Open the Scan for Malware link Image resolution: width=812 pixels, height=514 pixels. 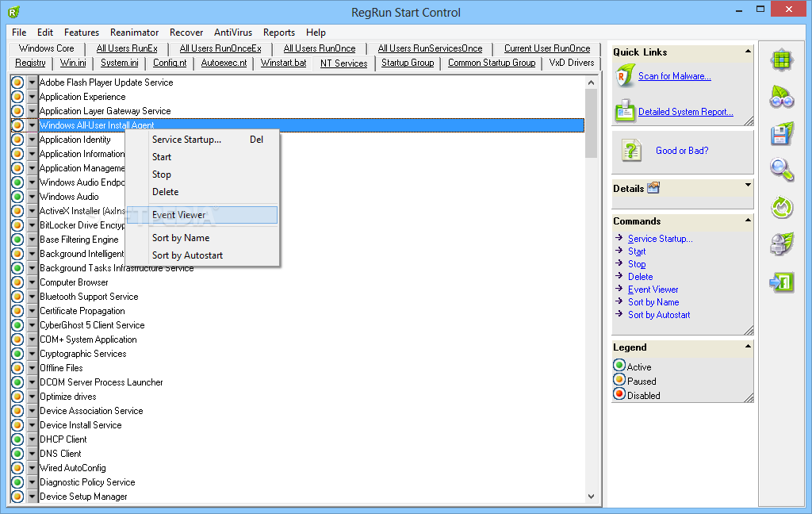click(674, 76)
